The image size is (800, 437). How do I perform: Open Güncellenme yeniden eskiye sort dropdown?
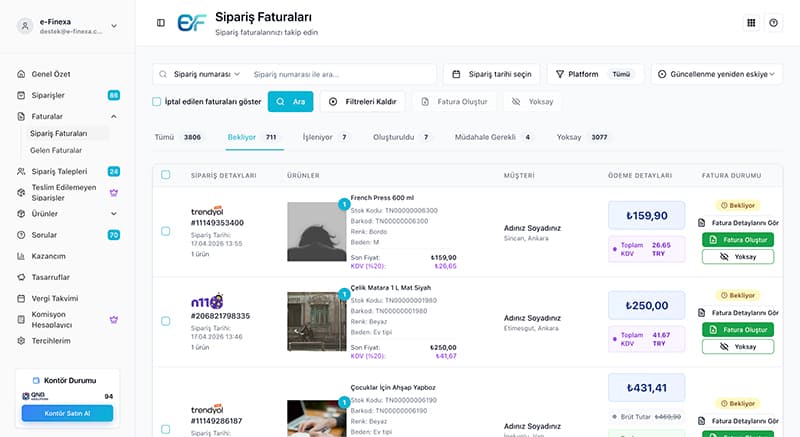pyautogui.click(x=717, y=74)
